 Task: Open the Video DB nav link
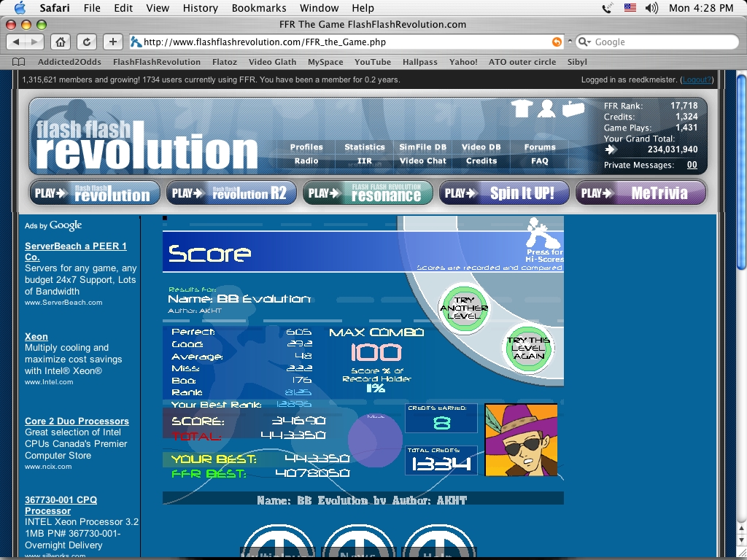point(481,147)
